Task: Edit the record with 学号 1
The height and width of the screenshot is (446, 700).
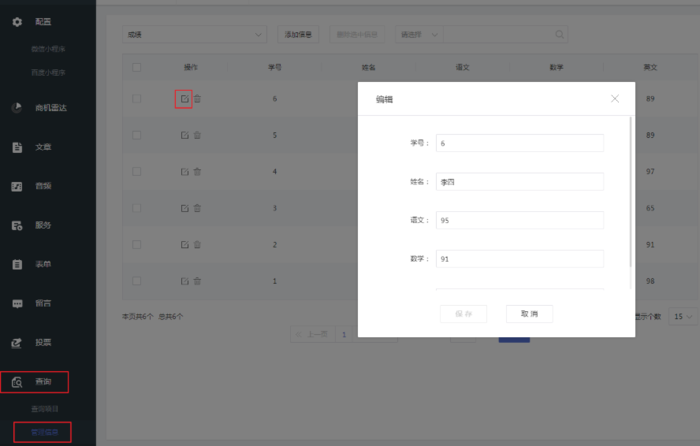Action: (x=184, y=281)
